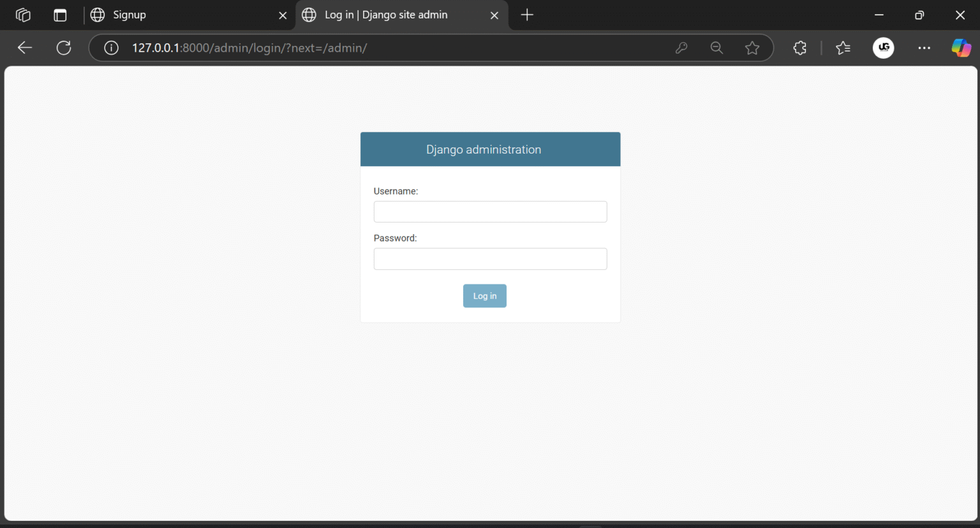Open the Settings and more menu
The height and width of the screenshot is (528, 980).
pos(924,48)
